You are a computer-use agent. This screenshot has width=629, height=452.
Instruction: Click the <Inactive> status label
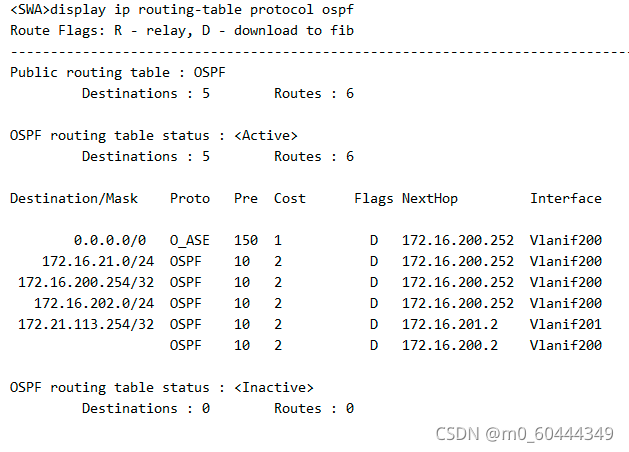tap(274, 387)
